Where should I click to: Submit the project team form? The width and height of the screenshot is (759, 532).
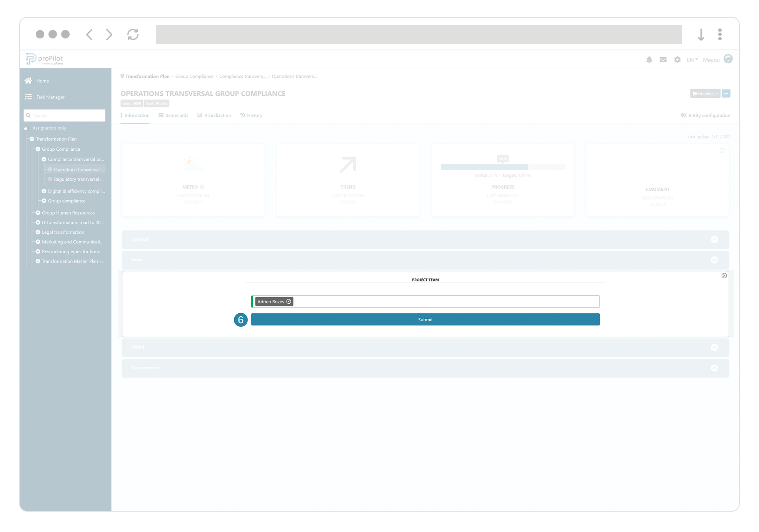425,319
